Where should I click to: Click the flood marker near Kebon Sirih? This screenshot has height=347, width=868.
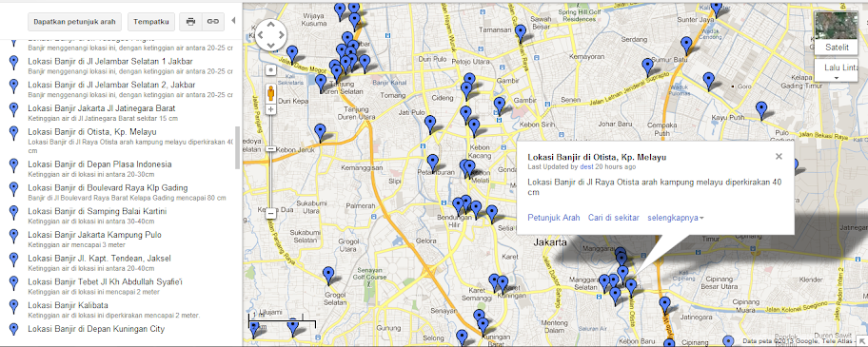pyautogui.click(x=500, y=106)
